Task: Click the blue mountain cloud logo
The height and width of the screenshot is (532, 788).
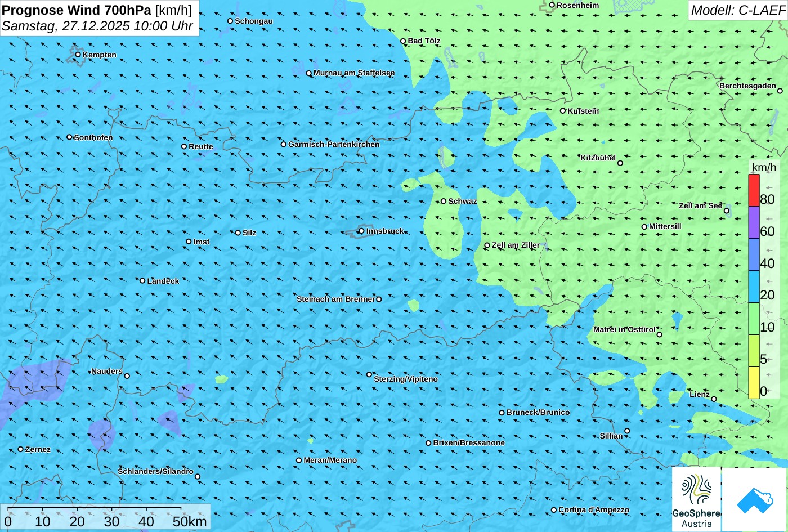Action: tap(755, 499)
